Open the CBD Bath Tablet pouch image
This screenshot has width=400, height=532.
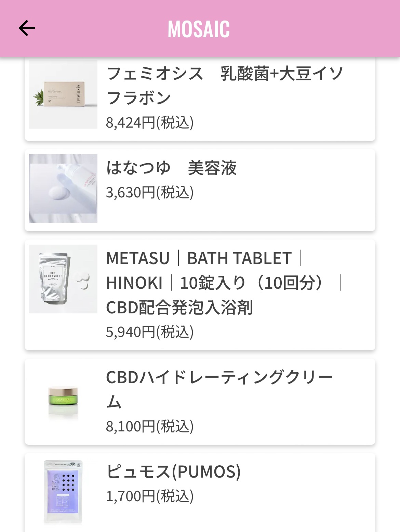click(x=63, y=279)
